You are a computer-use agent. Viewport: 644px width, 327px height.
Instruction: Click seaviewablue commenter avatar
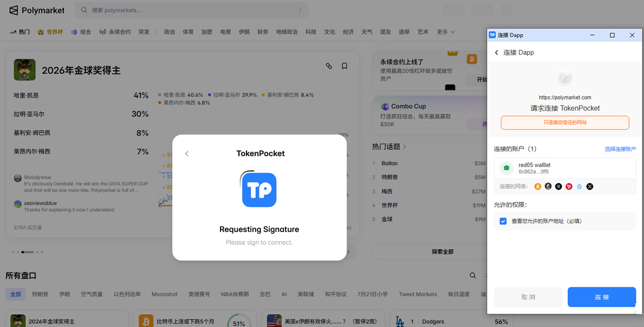coord(18,204)
